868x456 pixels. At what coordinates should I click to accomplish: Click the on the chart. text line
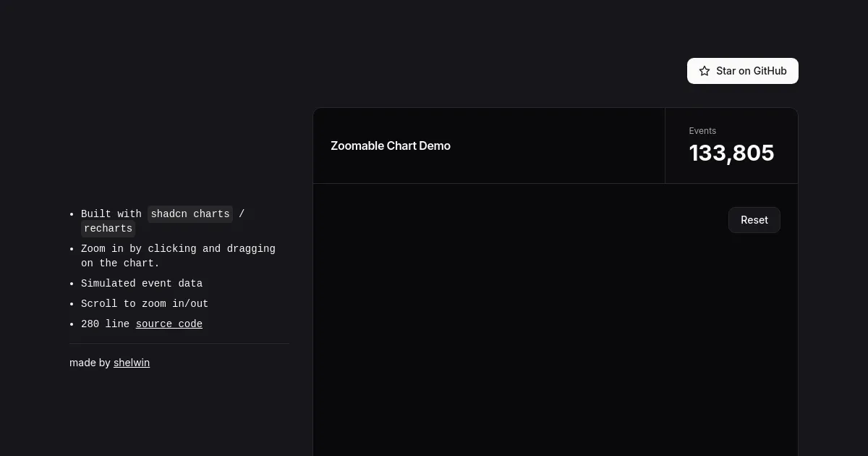[120, 263]
